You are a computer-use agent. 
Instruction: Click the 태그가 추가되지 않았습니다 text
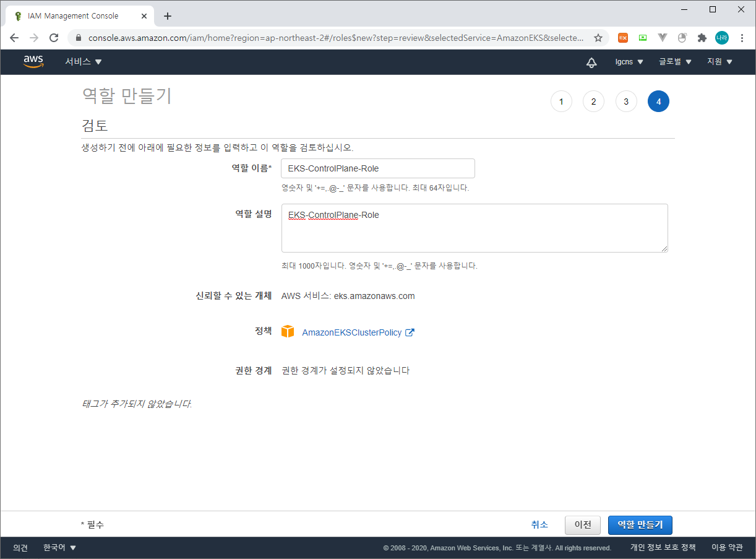pyautogui.click(x=137, y=404)
